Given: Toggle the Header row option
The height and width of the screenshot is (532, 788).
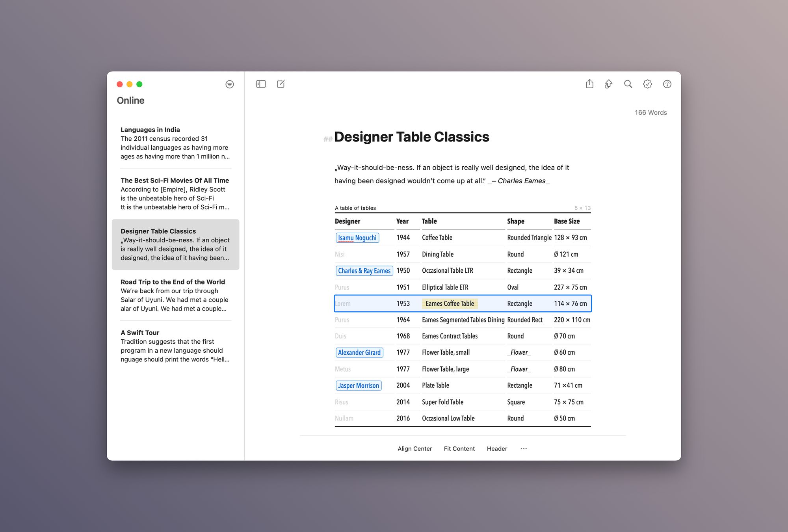Looking at the screenshot, I should click(497, 448).
